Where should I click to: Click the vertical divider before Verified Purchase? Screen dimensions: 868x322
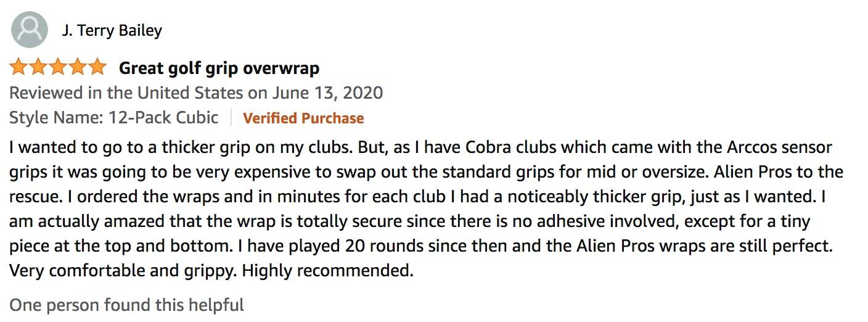[x=231, y=118]
